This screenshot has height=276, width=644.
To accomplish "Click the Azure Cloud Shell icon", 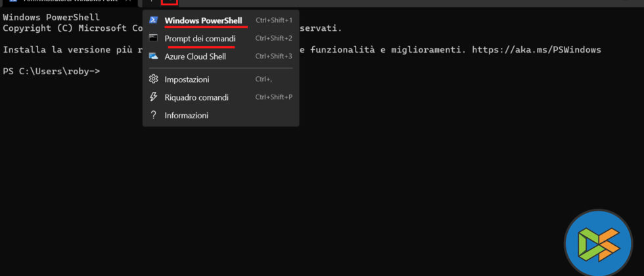I will [x=153, y=57].
